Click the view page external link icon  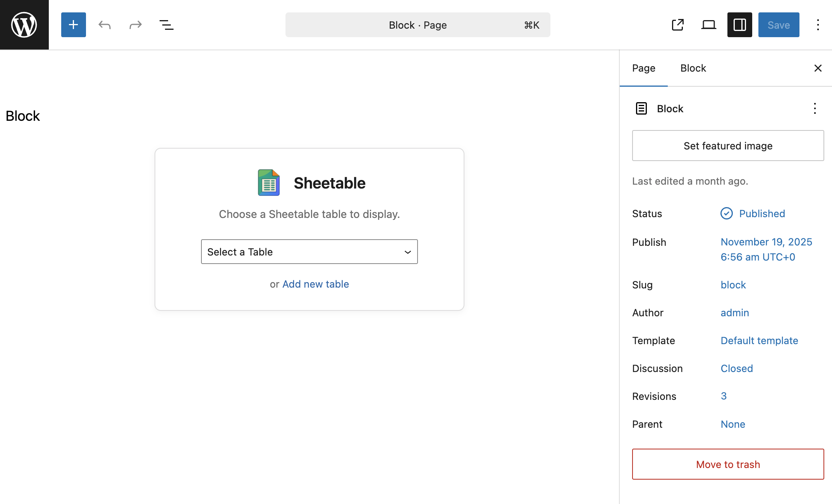click(677, 25)
